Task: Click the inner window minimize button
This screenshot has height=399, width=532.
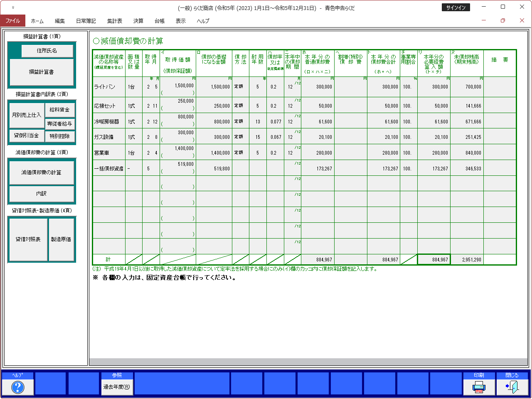Action: click(484, 20)
